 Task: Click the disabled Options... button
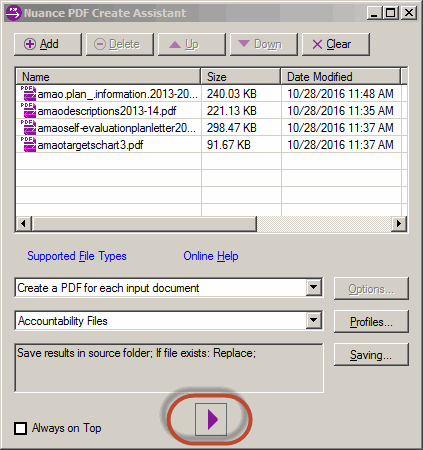point(371,289)
